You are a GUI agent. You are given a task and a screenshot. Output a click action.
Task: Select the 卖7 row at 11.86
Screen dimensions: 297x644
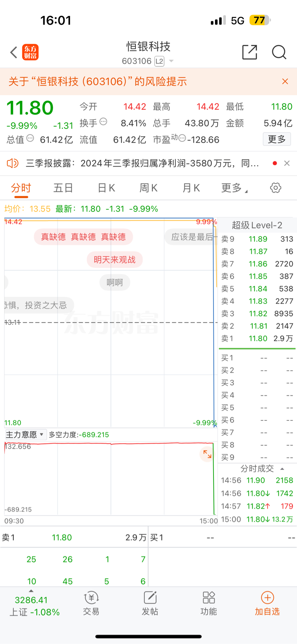click(257, 264)
